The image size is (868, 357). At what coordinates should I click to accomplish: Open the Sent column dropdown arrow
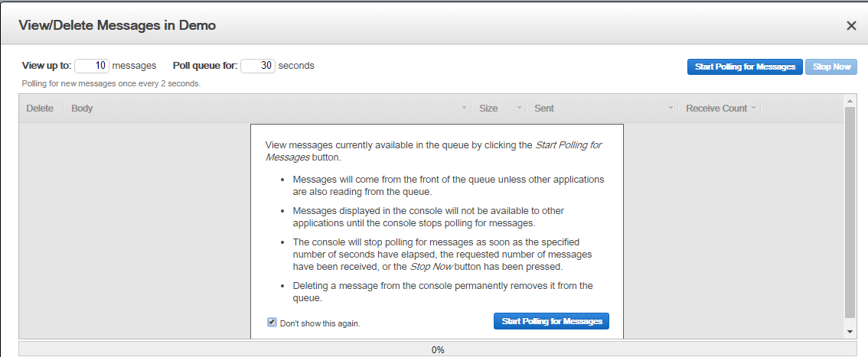[671, 109]
